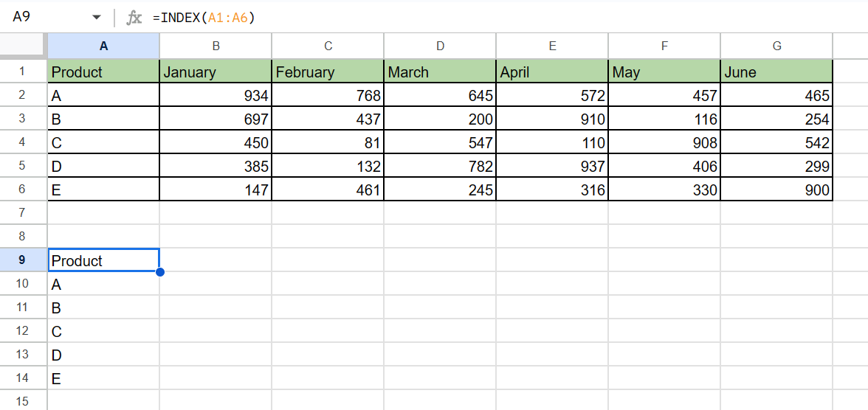868x410 pixels.
Task: Select cell with value 254
Action: click(x=776, y=119)
